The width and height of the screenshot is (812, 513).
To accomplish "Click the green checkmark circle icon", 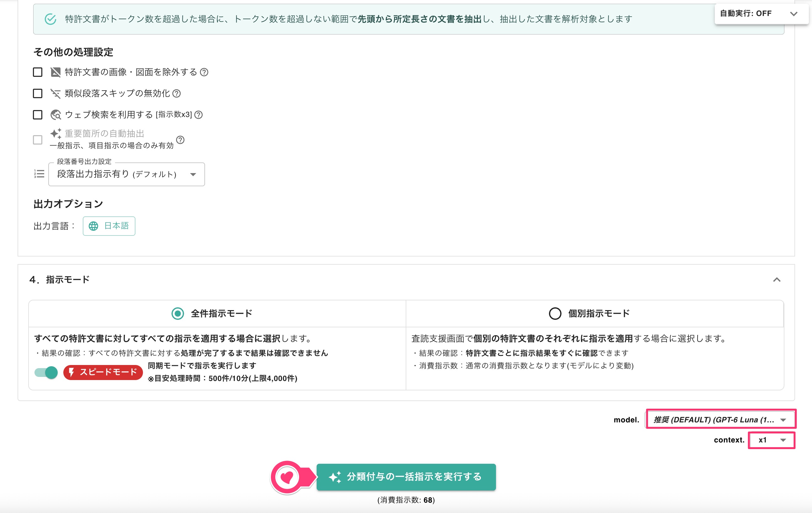I will coord(50,19).
